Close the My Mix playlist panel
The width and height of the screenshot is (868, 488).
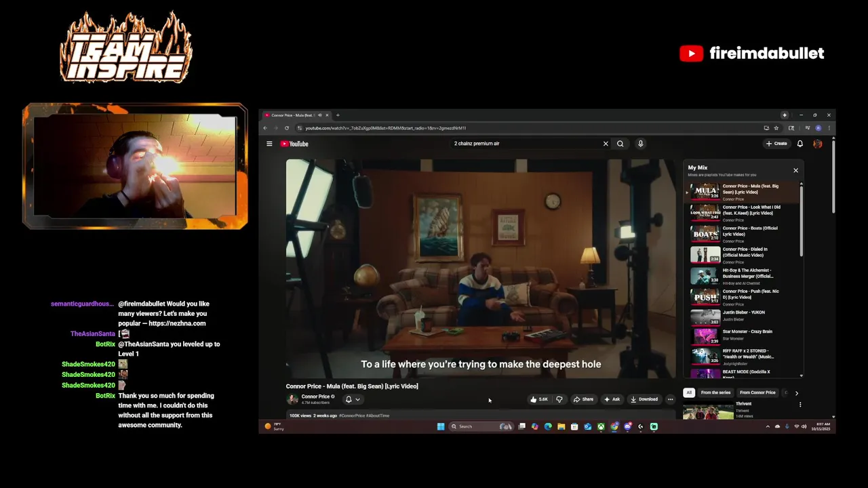pos(795,170)
